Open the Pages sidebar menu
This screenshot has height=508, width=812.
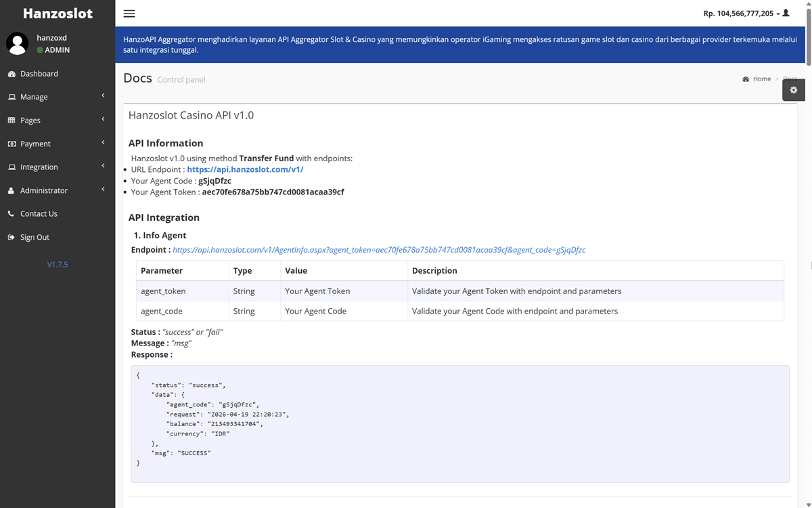pos(58,121)
